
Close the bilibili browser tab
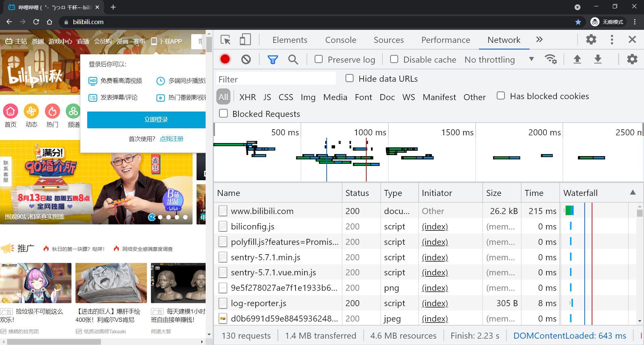click(x=97, y=7)
